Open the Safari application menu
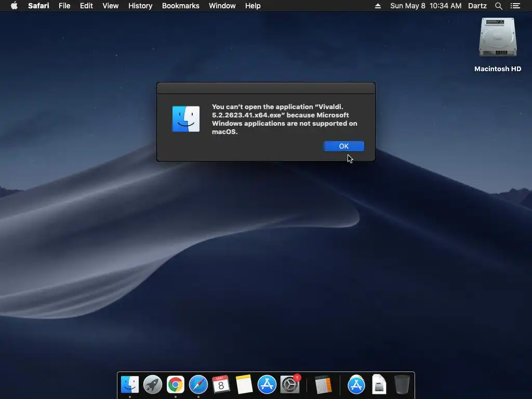 (x=38, y=6)
